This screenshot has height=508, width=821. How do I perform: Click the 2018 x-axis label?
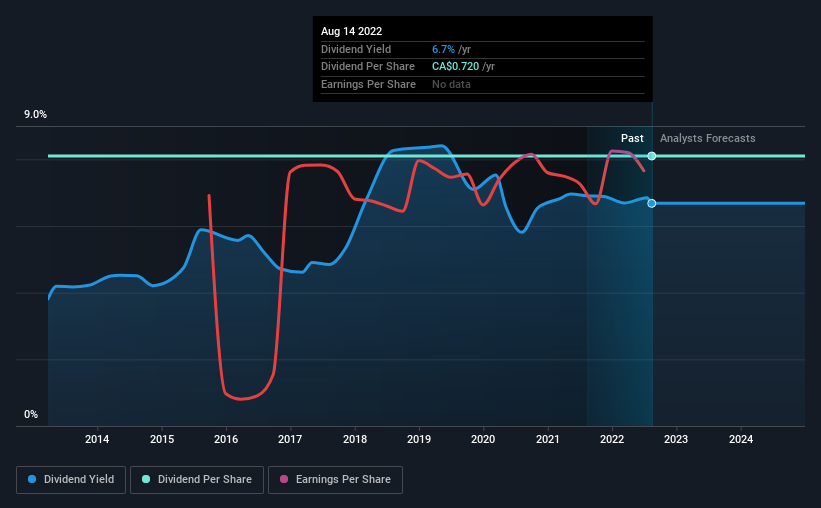(x=355, y=439)
